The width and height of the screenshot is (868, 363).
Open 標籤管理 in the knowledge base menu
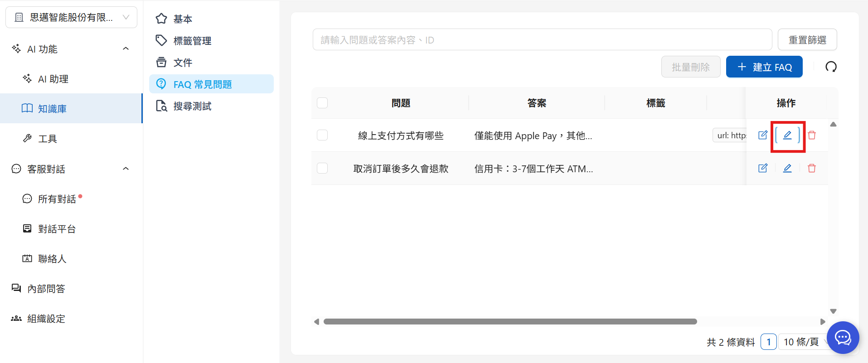[192, 41]
